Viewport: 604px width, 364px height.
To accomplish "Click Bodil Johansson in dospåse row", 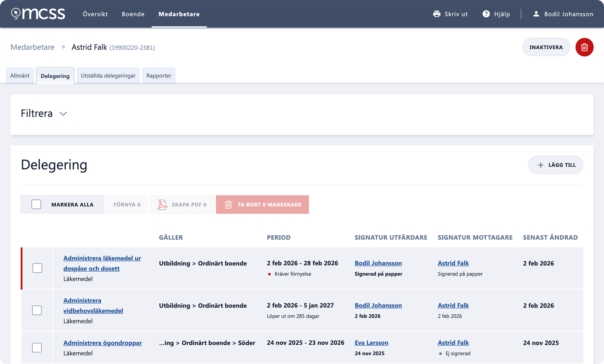I will point(378,263).
